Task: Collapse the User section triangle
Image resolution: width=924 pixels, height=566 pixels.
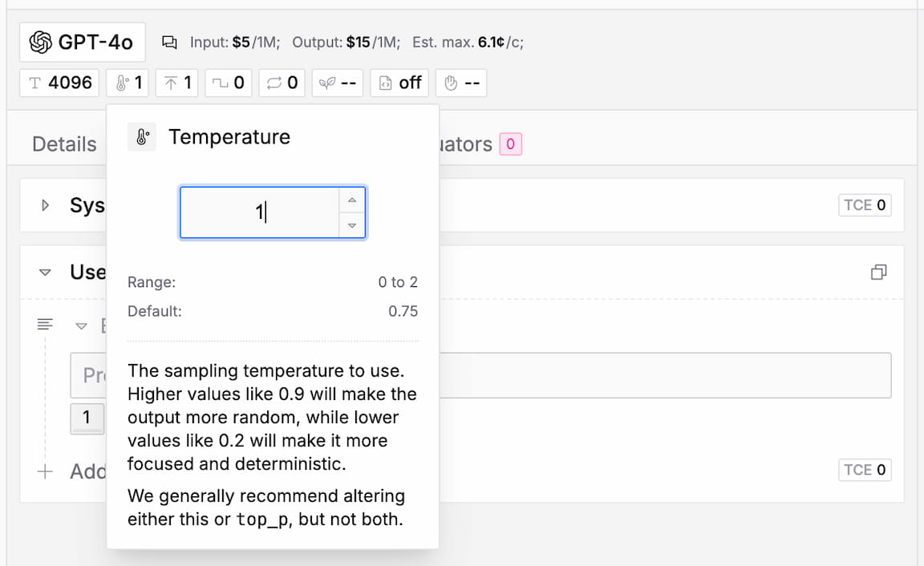Action: [x=46, y=273]
